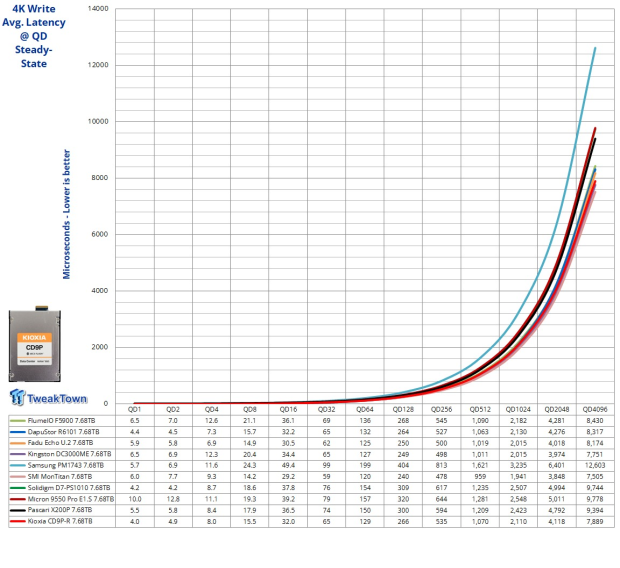Select Samsung's QD512 value '1,621'

(x=480, y=466)
